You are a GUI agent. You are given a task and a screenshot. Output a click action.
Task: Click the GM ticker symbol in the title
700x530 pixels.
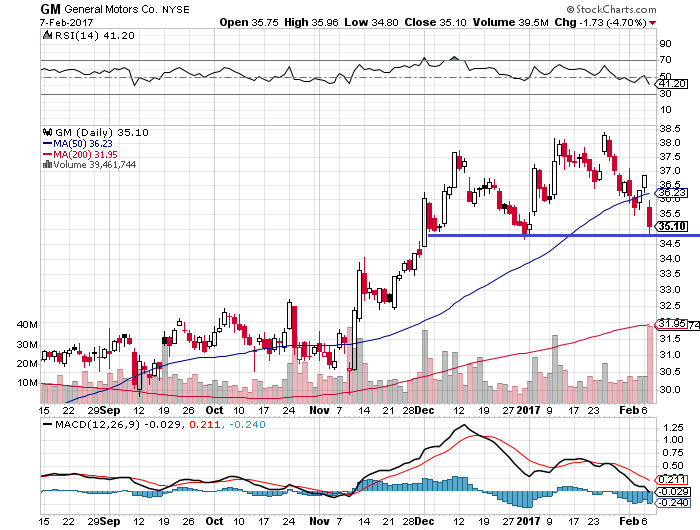click(x=50, y=9)
